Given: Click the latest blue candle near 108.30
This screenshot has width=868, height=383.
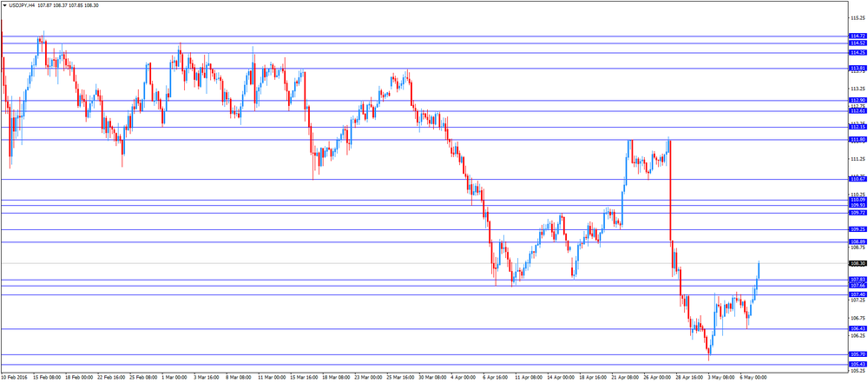Looking at the screenshot, I should tap(759, 270).
